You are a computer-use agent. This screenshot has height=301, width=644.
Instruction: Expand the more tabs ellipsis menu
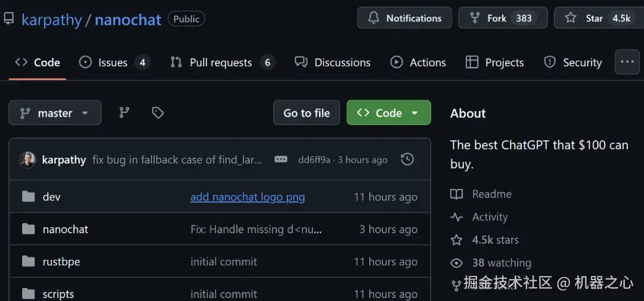(627, 62)
